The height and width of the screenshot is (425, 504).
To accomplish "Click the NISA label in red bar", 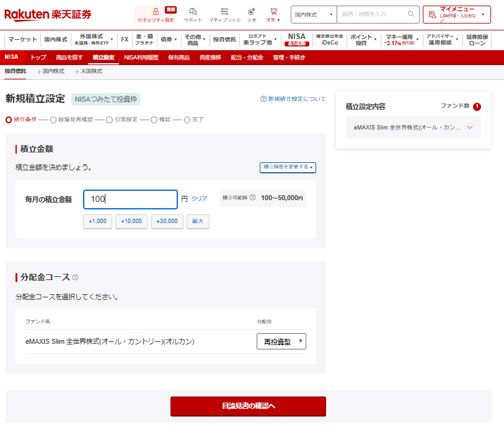I will point(11,57).
